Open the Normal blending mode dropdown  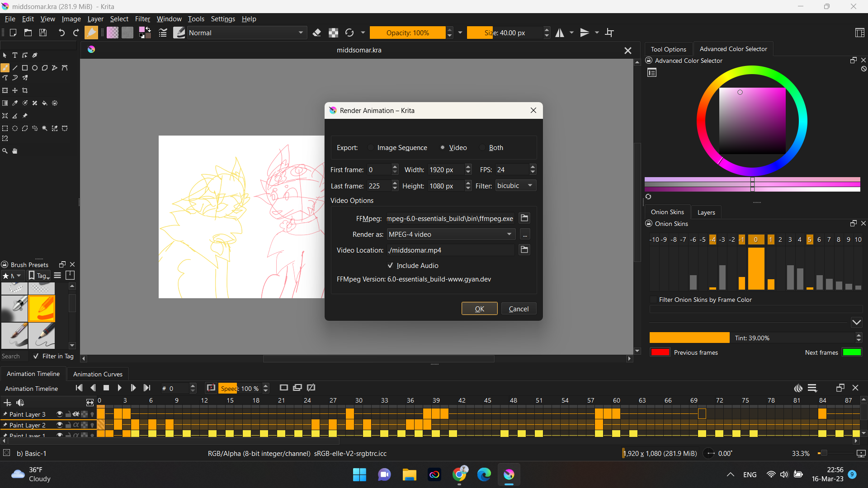click(245, 33)
